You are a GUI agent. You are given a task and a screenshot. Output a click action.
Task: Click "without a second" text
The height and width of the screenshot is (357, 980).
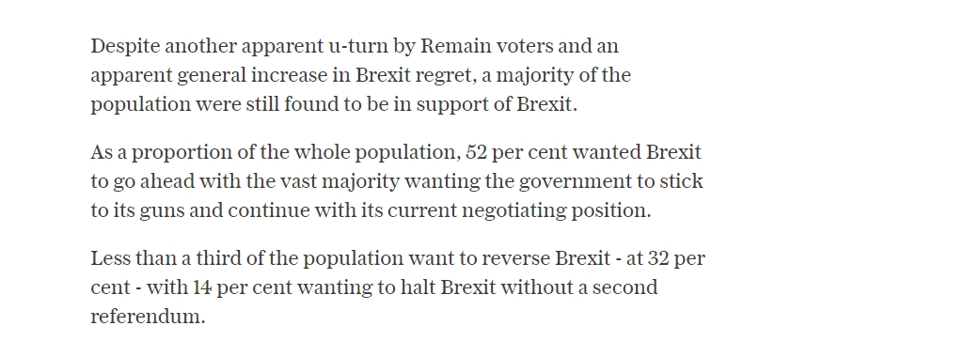(578, 287)
